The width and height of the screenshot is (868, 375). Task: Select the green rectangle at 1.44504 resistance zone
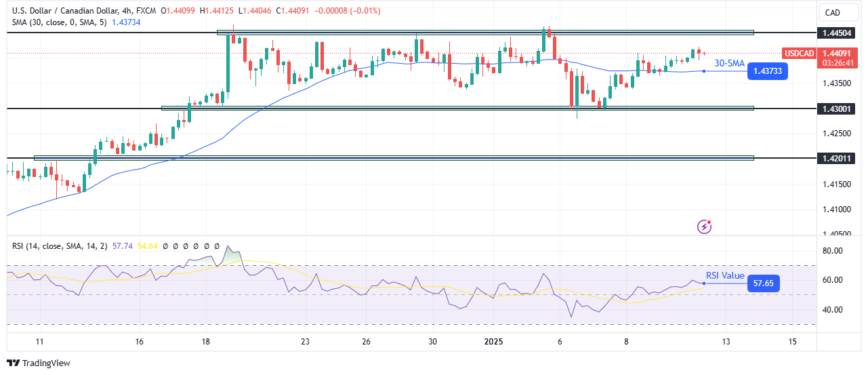(x=485, y=33)
